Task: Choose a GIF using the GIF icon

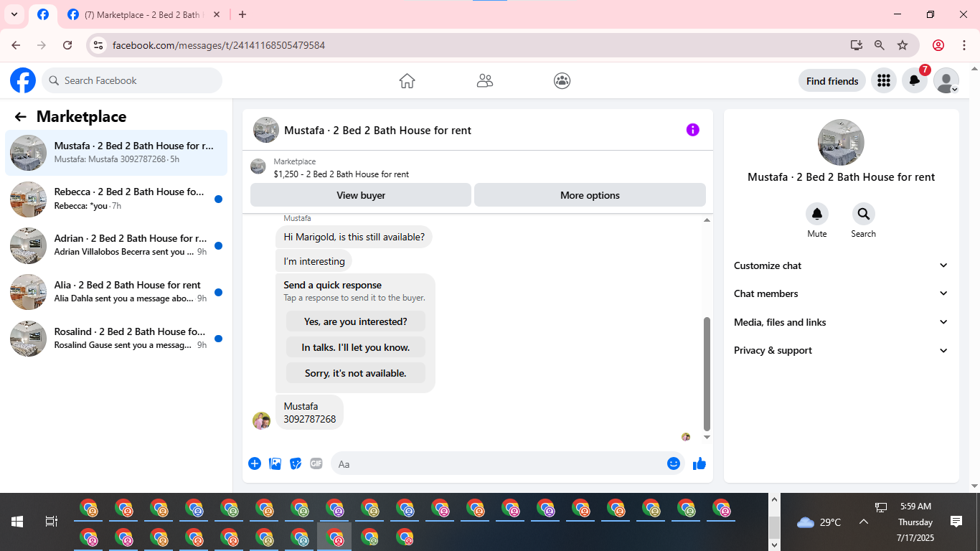Action: 316,463
